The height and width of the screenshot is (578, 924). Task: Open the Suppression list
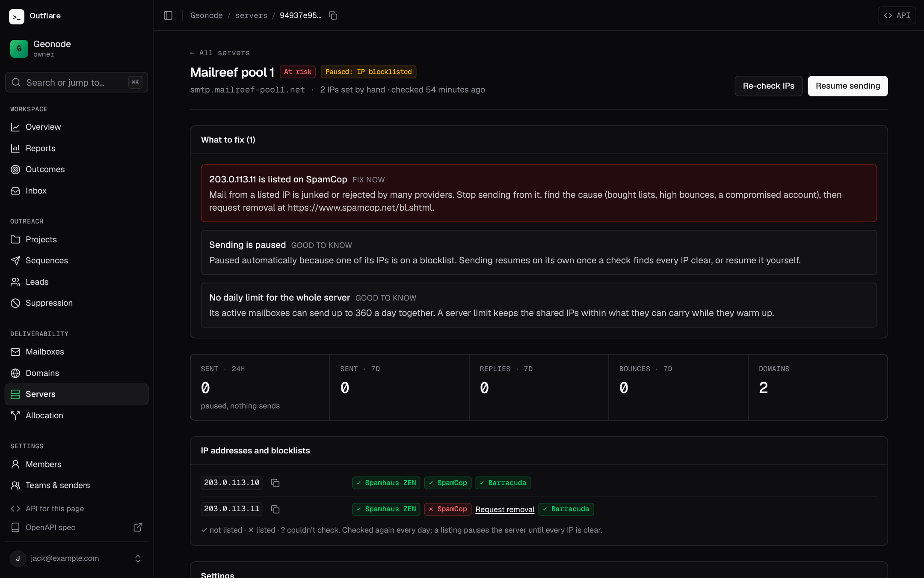pyautogui.click(x=77, y=303)
